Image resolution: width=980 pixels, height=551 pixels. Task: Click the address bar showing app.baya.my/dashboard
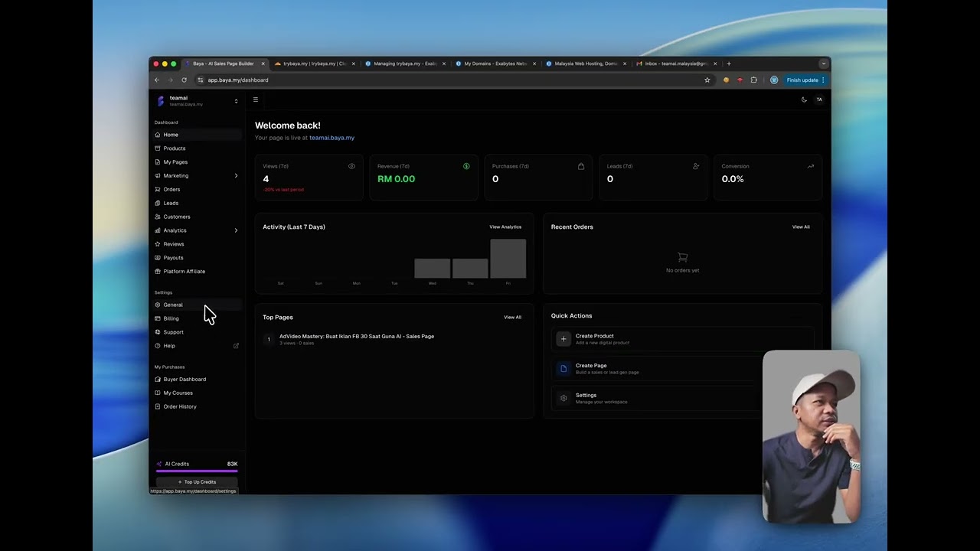pyautogui.click(x=452, y=80)
